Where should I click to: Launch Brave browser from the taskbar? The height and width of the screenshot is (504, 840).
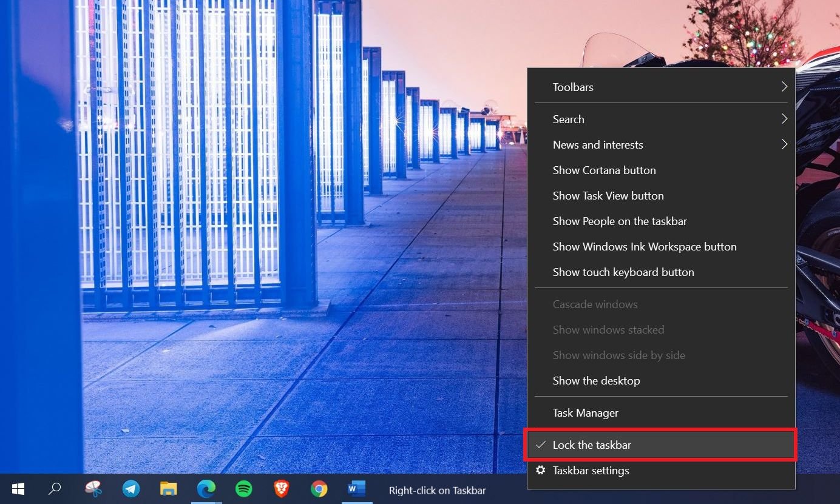click(x=281, y=489)
